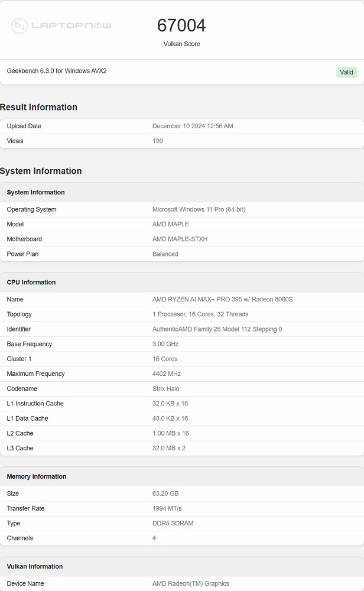Click the Views count 199
The width and height of the screenshot is (364, 591).
[x=158, y=141]
